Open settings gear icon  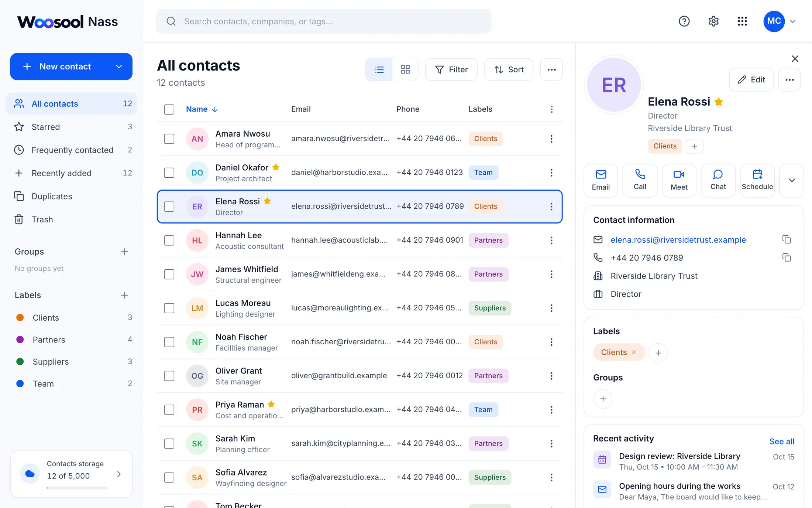click(713, 21)
